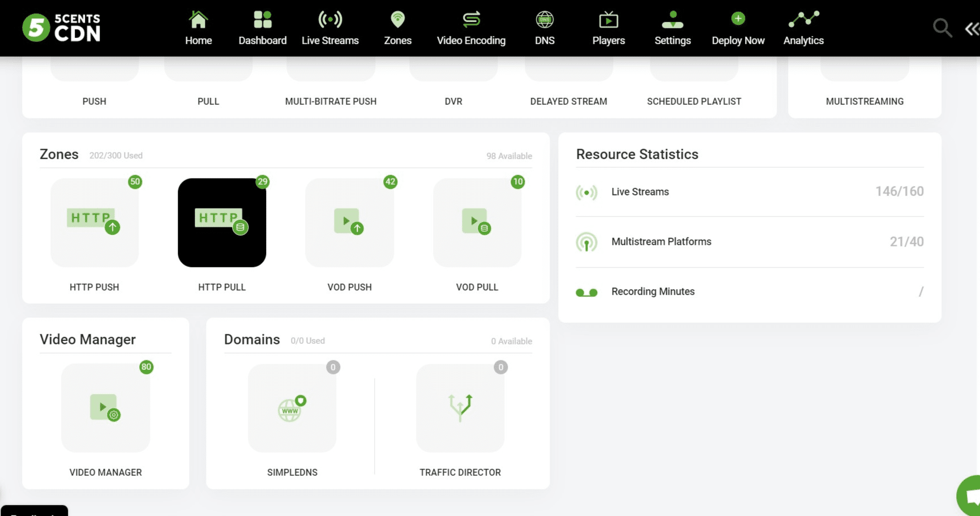Viewport: 980px width, 516px height.
Task: Click the VOD PUSH label
Action: tap(349, 287)
